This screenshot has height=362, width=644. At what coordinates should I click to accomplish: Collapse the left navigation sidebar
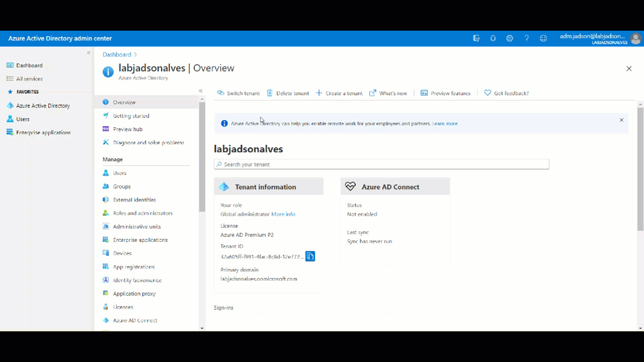coord(89,53)
